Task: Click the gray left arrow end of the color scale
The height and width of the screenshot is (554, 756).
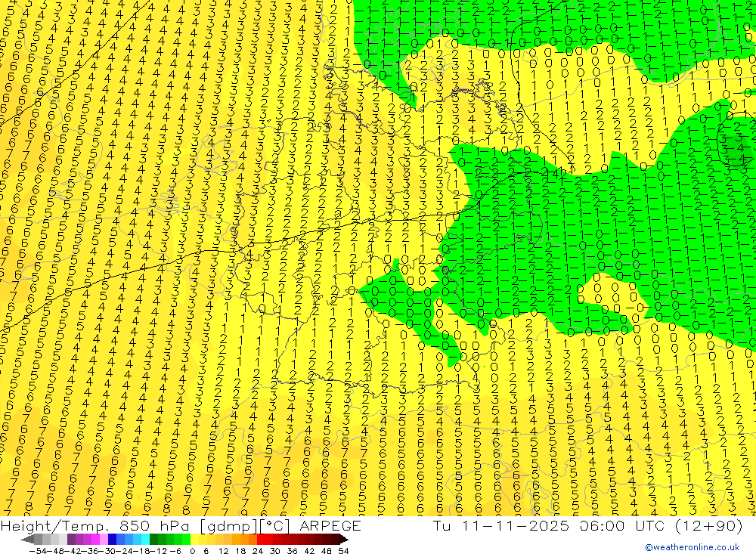Action: 27,540
